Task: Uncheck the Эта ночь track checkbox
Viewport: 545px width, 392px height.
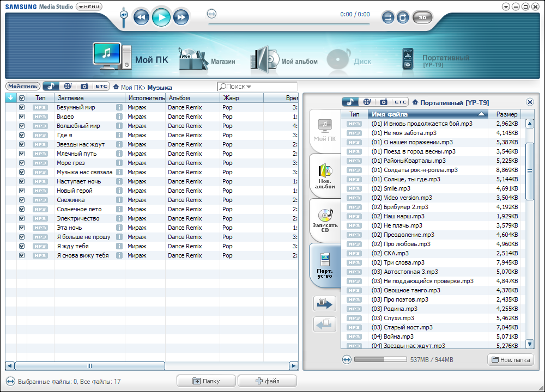Action: [22, 228]
